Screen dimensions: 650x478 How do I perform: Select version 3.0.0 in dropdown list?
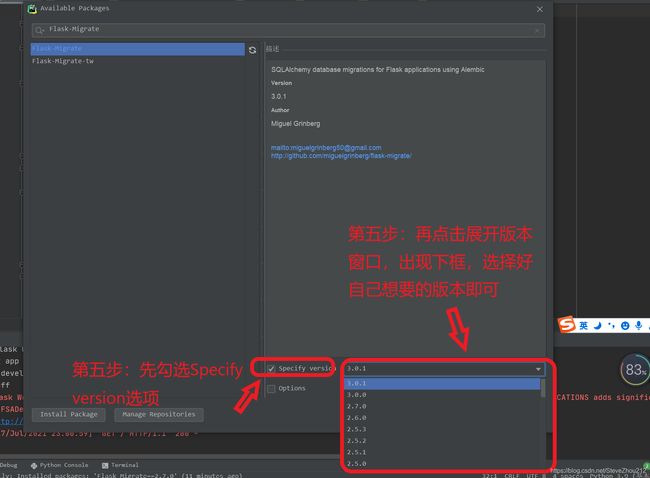tap(442, 395)
